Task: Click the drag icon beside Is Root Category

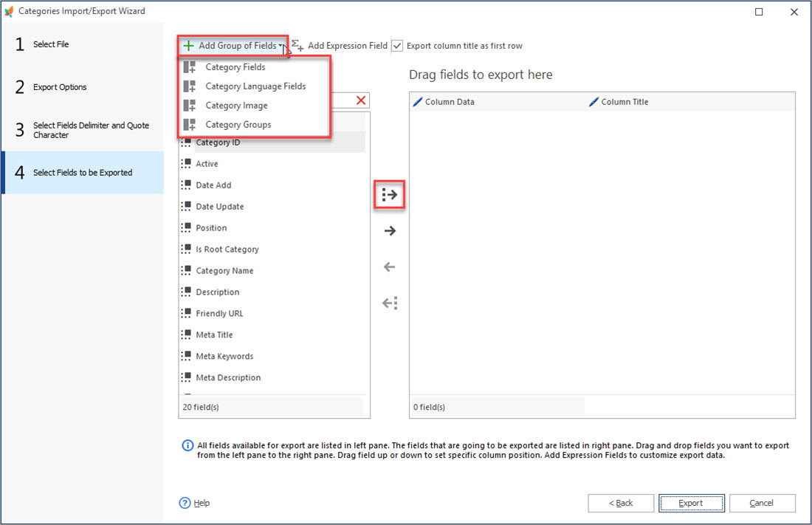Action: 186,249
